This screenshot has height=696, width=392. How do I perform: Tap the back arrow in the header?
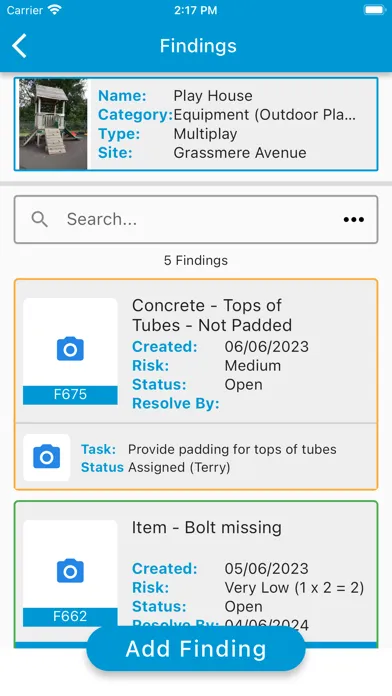[x=20, y=46]
